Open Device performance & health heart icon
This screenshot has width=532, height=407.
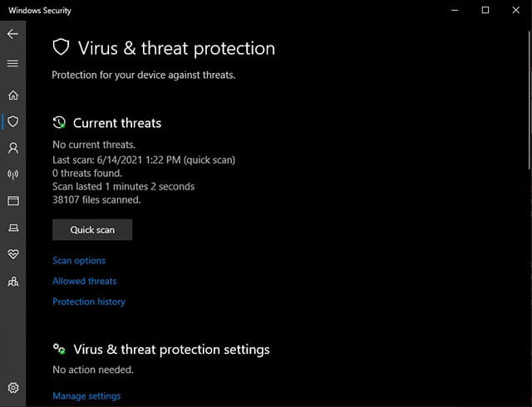coord(13,254)
